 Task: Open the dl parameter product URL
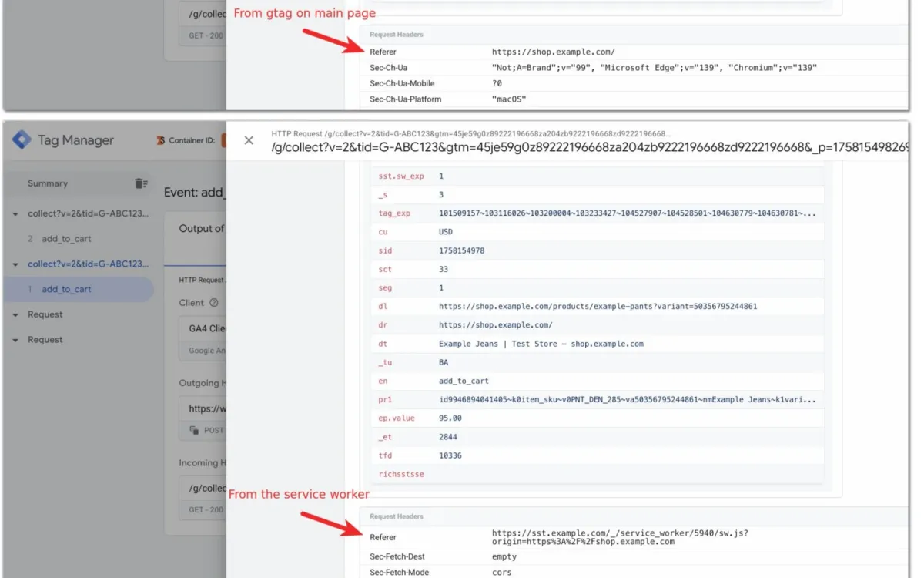tap(597, 306)
